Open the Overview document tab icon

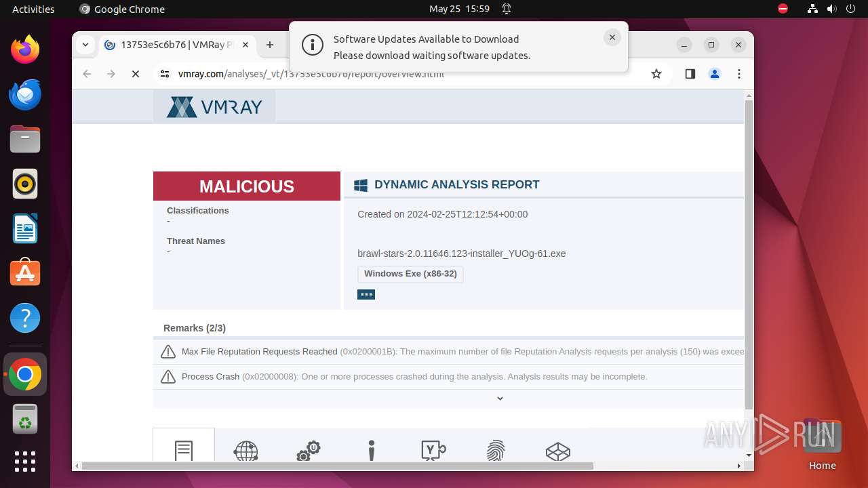[184, 451]
